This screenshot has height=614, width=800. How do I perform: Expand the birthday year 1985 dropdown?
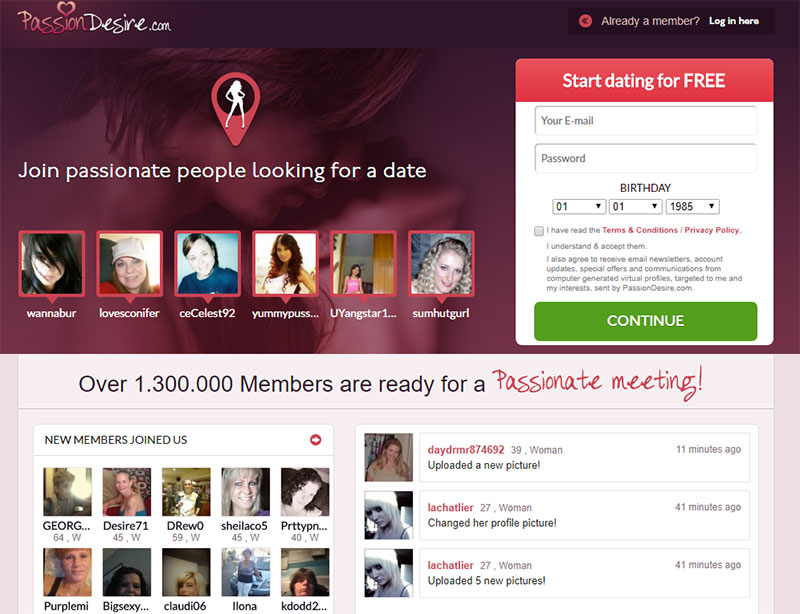coord(692,206)
